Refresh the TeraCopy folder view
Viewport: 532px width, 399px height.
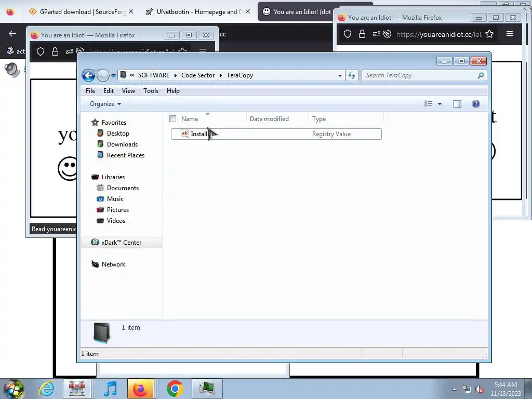point(352,76)
